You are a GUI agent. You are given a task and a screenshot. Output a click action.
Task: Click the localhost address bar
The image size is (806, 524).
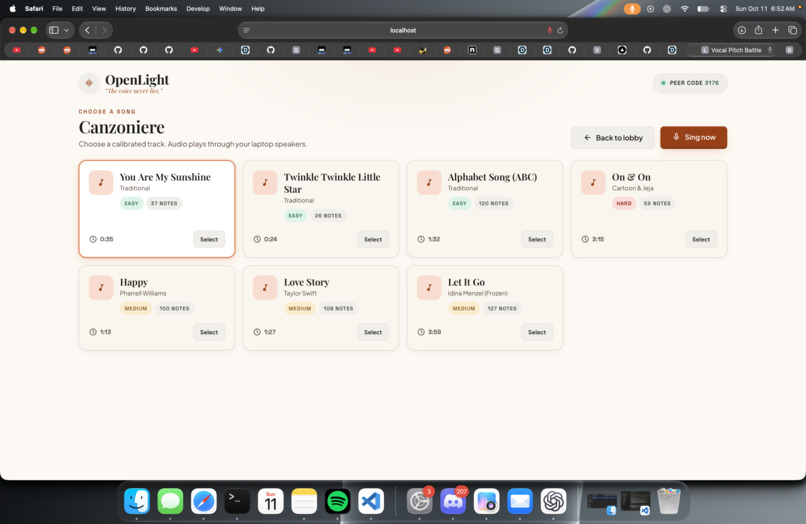coord(402,30)
